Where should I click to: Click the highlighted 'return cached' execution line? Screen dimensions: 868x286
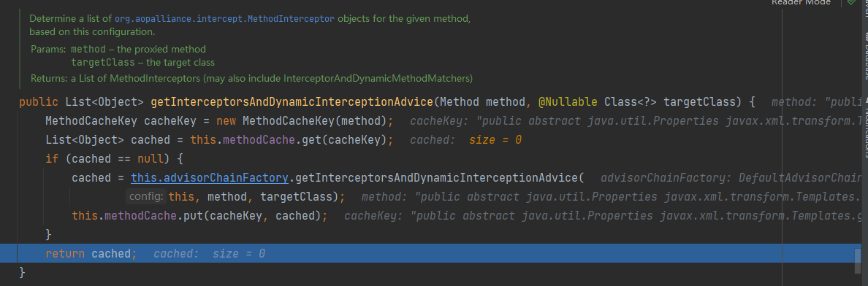(x=436, y=254)
